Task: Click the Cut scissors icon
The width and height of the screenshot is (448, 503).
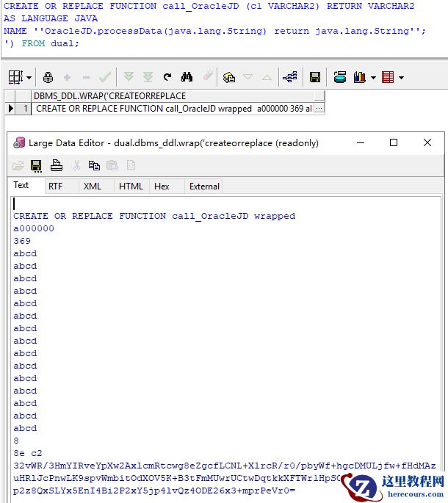Action: (x=76, y=165)
